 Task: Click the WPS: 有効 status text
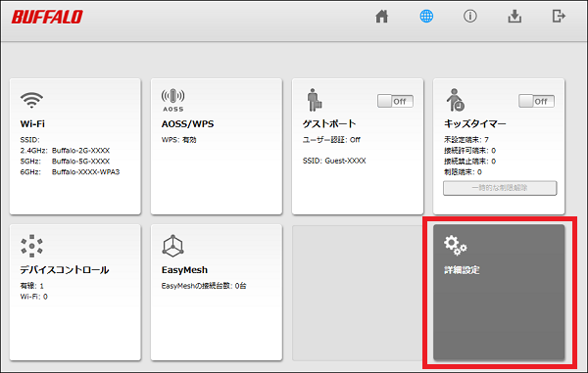179,140
